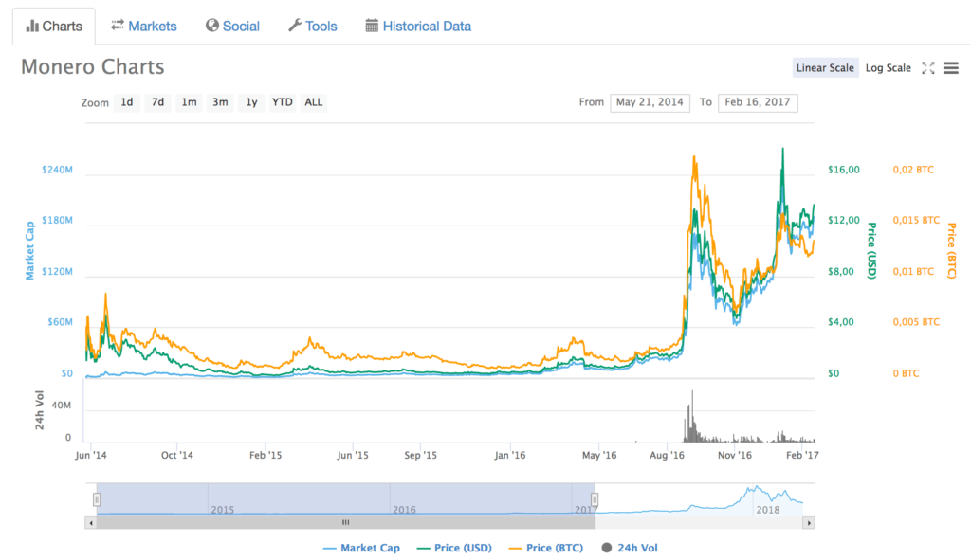Screen dimensions: 971x560
Task: Click the fullscreen expand chart icon
Action: pos(928,68)
